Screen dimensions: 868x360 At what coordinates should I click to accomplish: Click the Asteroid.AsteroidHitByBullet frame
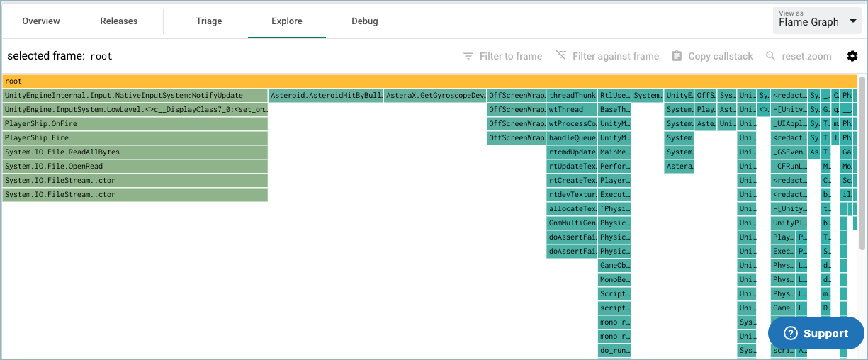click(325, 96)
